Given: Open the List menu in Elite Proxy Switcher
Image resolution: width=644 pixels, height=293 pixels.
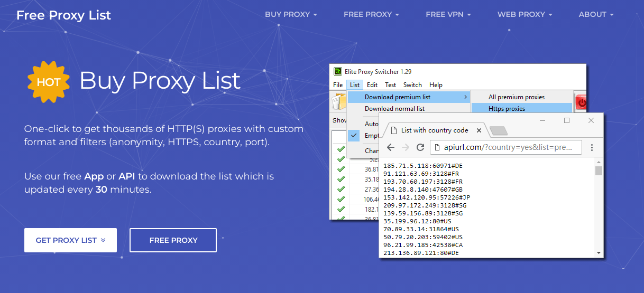Looking at the screenshot, I should (355, 84).
